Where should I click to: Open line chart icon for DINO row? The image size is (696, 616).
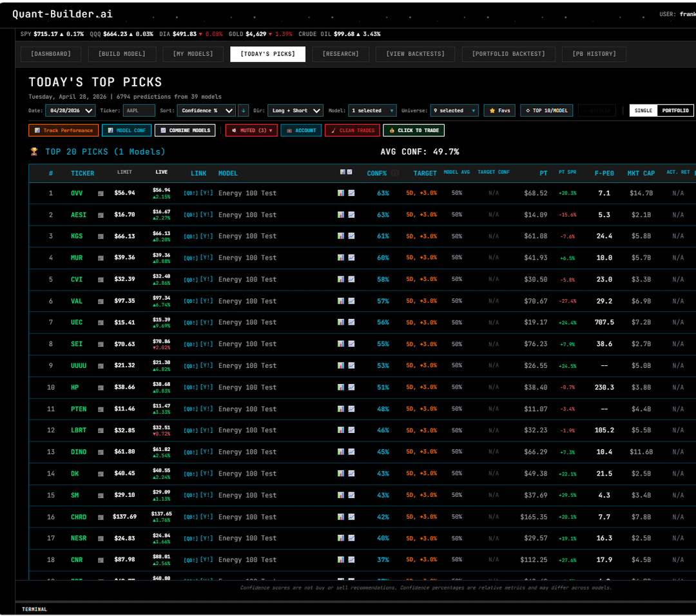351,452
